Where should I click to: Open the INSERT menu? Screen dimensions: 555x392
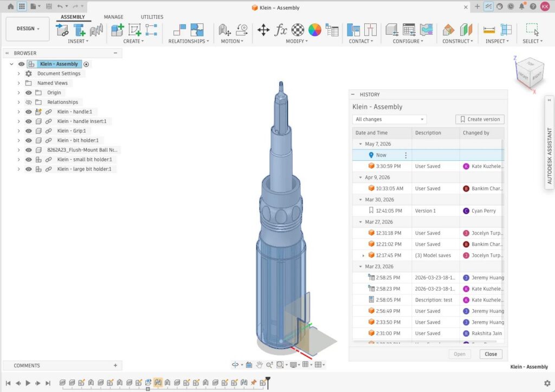(78, 41)
